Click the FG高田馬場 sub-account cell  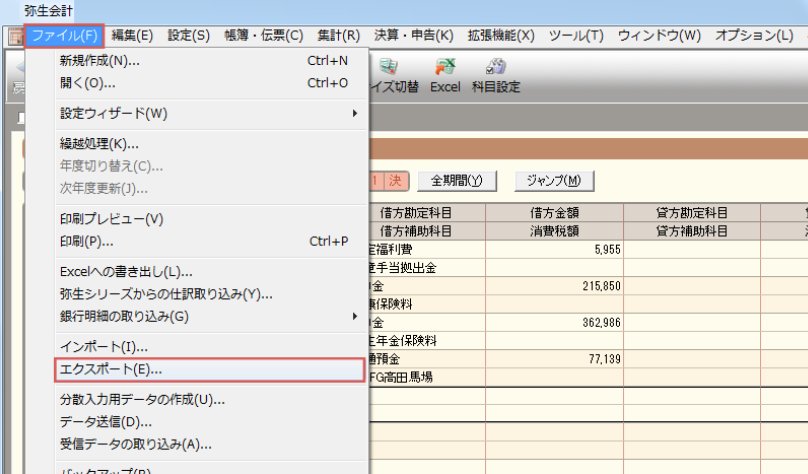pyautogui.click(x=427, y=378)
